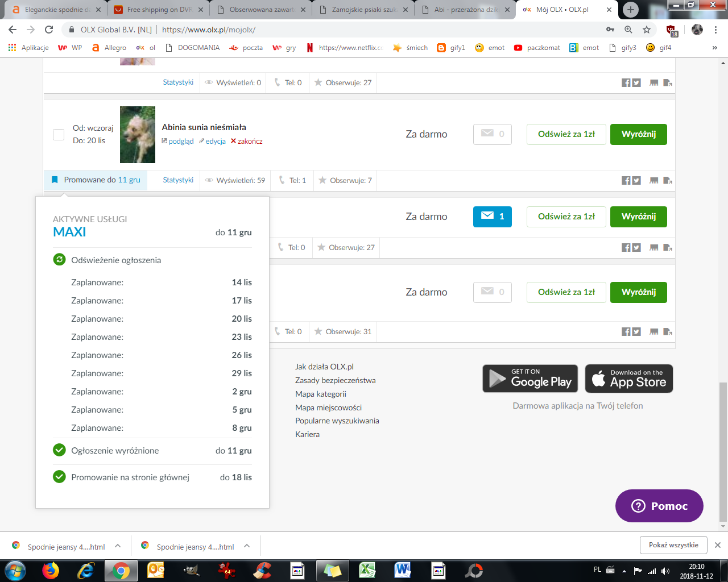This screenshot has height=582, width=728.
Task: Show hidden bookmarks via chevron overflow
Action: 714,48
